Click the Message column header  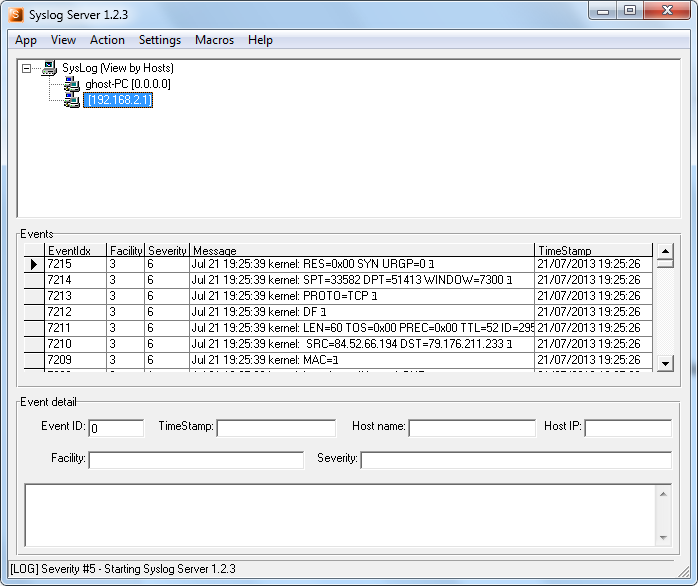tap(362, 250)
